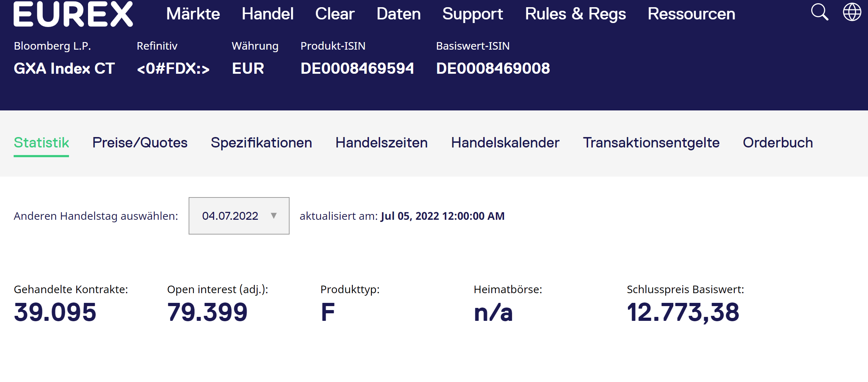Click the EUREX logo

(73, 14)
